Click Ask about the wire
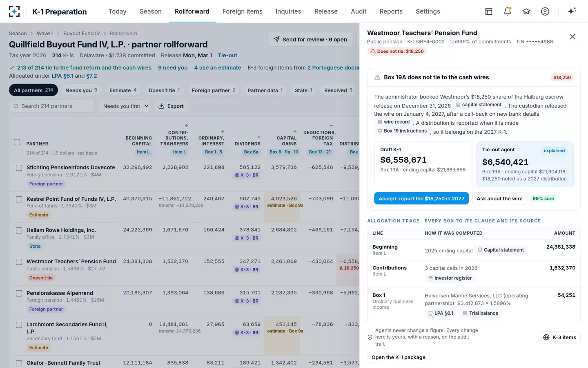The width and height of the screenshot is (588, 368). pyautogui.click(x=500, y=198)
